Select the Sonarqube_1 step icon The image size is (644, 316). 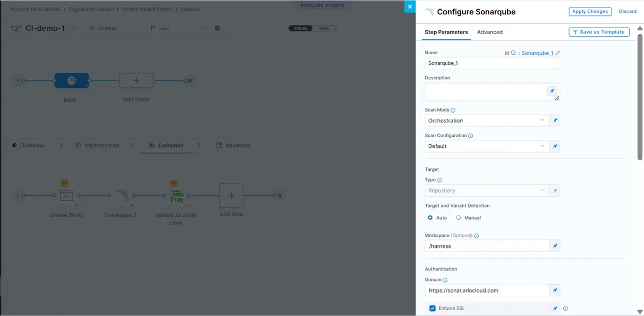click(x=121, y=195)
